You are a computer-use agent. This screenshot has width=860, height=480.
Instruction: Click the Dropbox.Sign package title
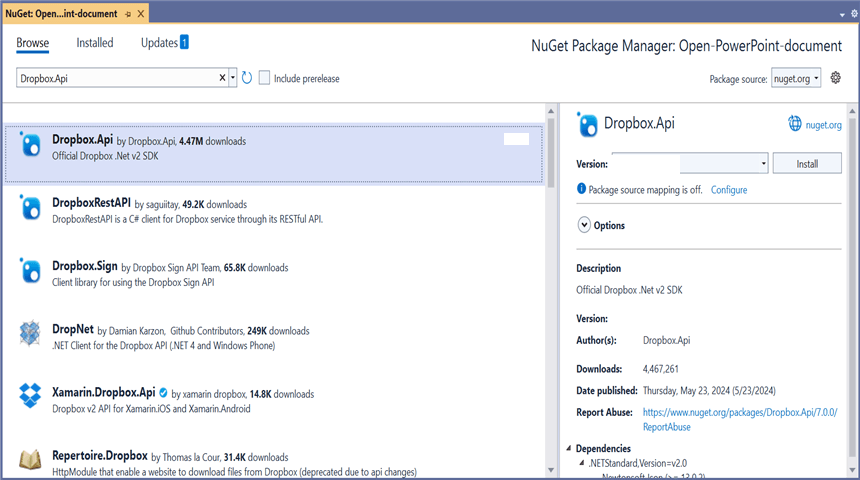84,266
